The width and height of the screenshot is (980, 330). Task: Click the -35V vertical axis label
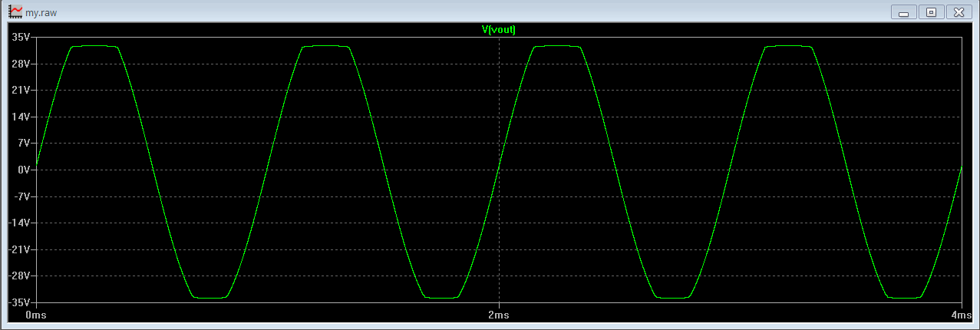(x=19, y=302)
